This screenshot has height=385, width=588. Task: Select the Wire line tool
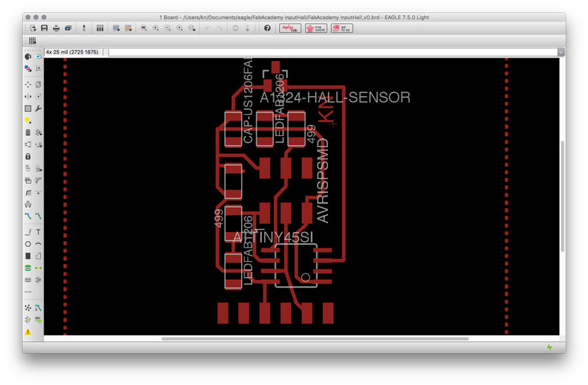pos(27,232)
